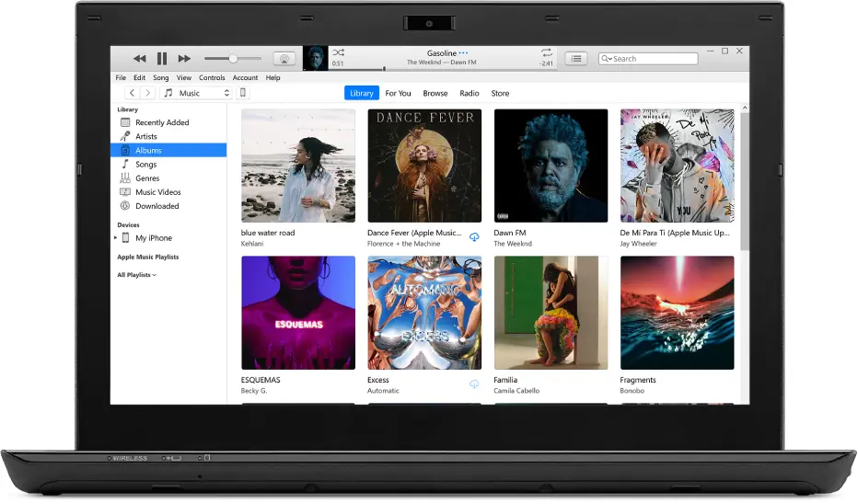Viewport: 858px width, 504px height.
Task: Open the File menu
Action: click(121, 77)
